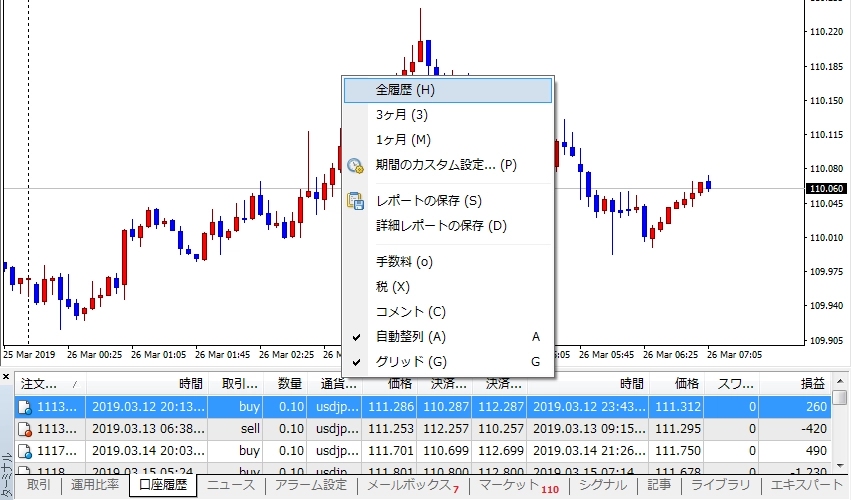Select 詳細レポートの保存 (D) entry

(448, 226)
